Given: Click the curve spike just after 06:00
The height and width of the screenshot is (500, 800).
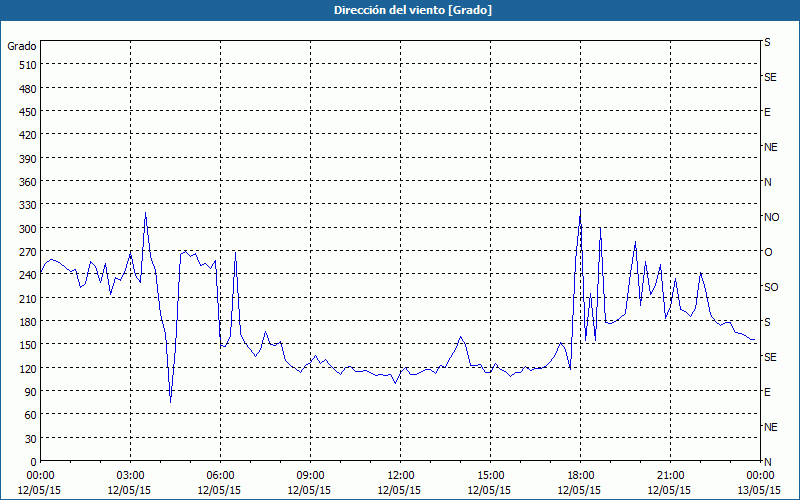Looking at the screenshot, I should pyautogui.click(x=235, y=252).
